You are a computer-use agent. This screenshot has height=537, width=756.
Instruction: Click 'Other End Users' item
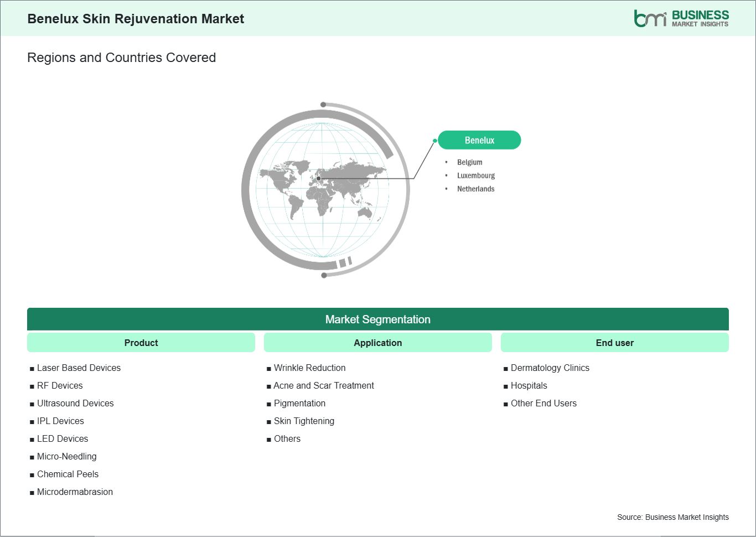point(543,403)
